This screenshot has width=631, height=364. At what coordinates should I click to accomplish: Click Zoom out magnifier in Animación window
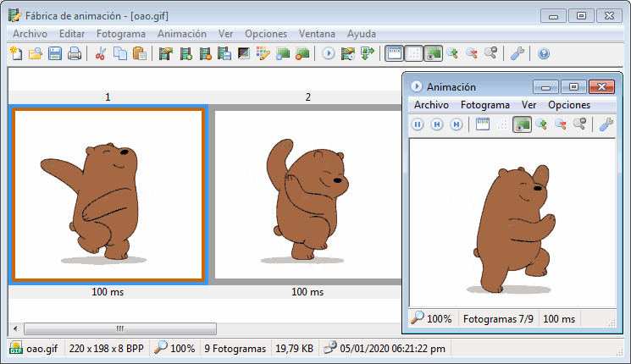click(560, 124)
